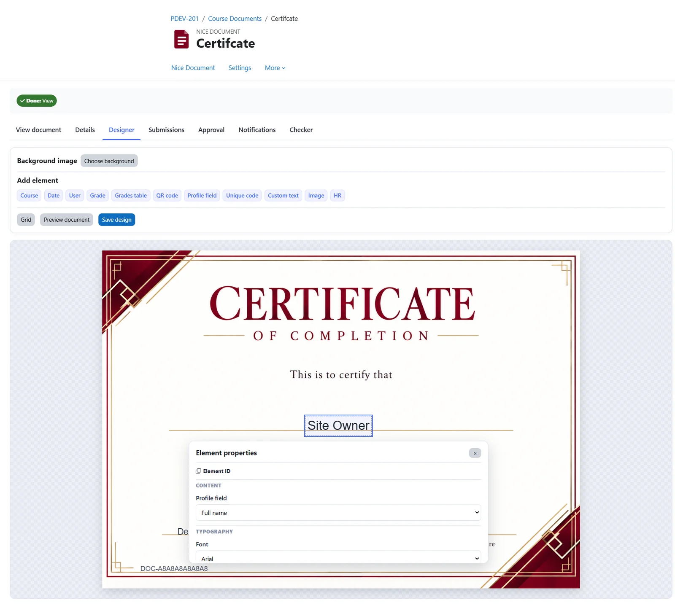
Task: Select the DOC-A8A8A8A8A8A8 code element
Action: pyautogui.click(x=174, y=568)
